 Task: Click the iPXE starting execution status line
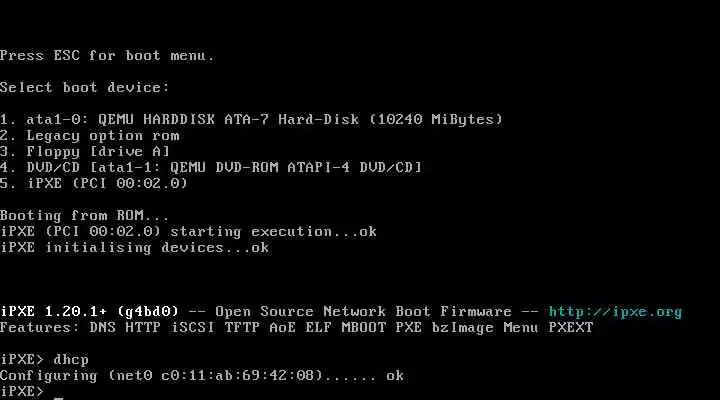[x=188, y=232]
